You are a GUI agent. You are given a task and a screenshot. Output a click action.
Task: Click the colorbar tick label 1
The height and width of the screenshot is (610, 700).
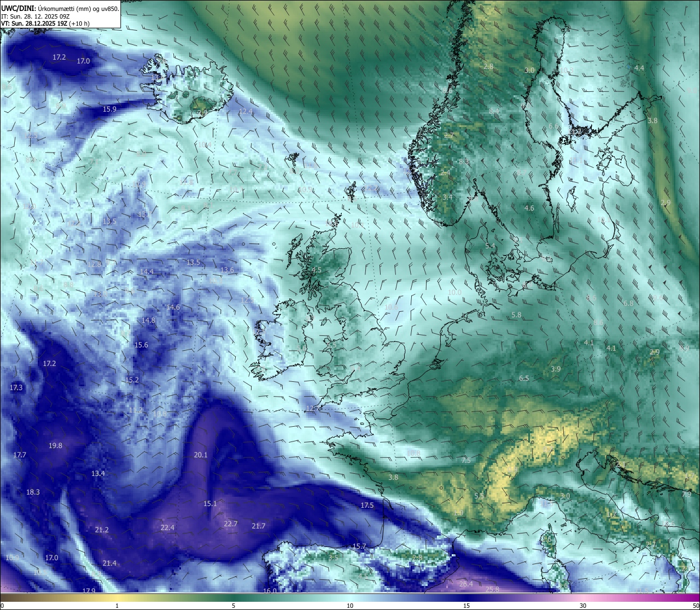pyautogui.click(x=117, y=606)
